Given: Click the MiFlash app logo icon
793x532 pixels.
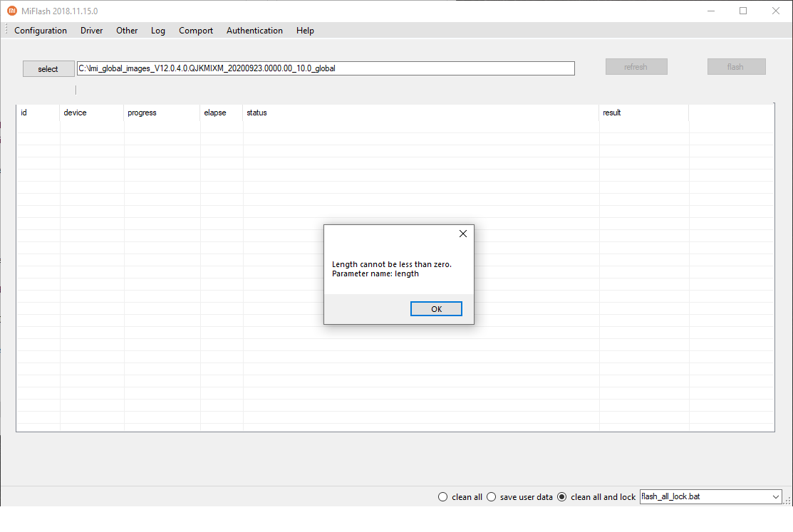Looking at the screenshot, I should pyautogui.click(x=11, y=11).
